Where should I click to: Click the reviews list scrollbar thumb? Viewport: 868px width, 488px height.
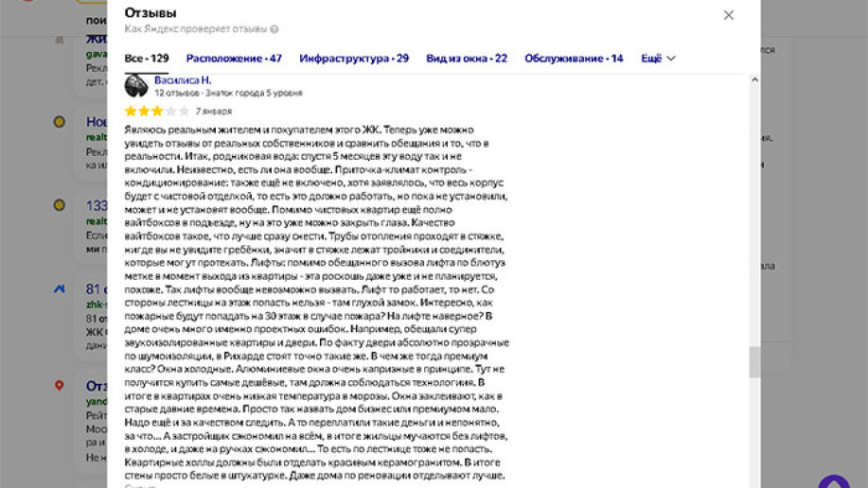click(754, 361)
